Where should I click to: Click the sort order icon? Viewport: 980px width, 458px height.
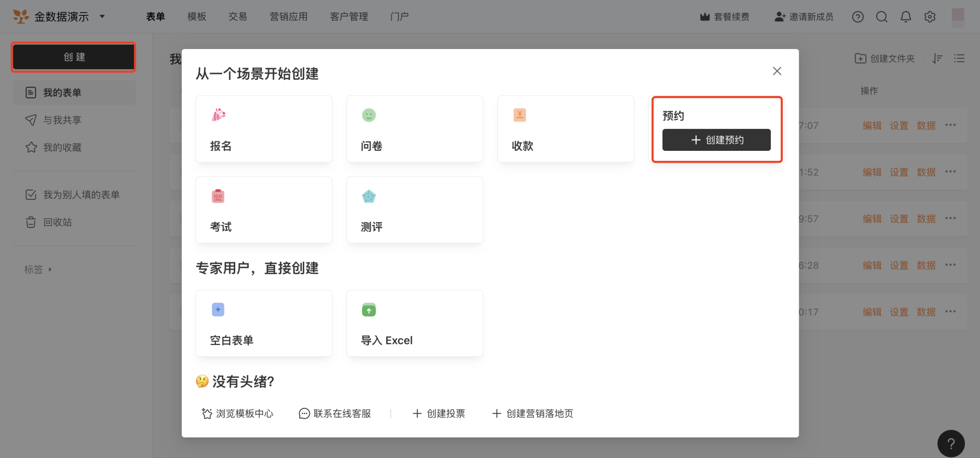(937, 58)
